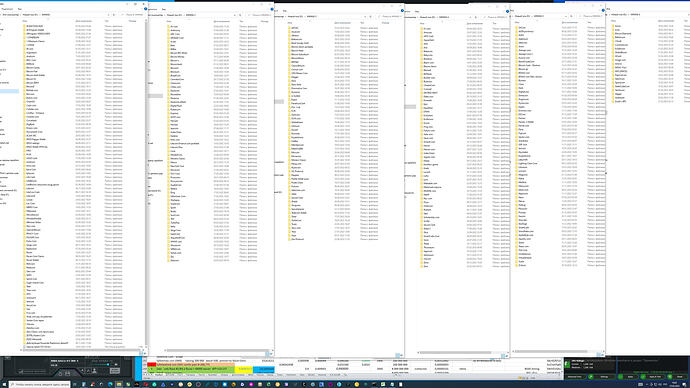690x388 pixels.
Task: Switch leftmost Explorer window to details view
Action: pyautogui.click(x=140, y=353)
